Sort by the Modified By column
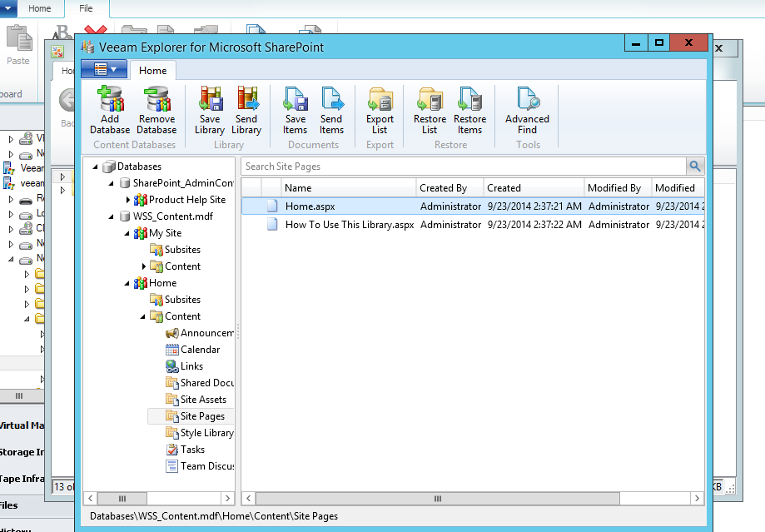 pyautogui.click(x=618, y=188)
